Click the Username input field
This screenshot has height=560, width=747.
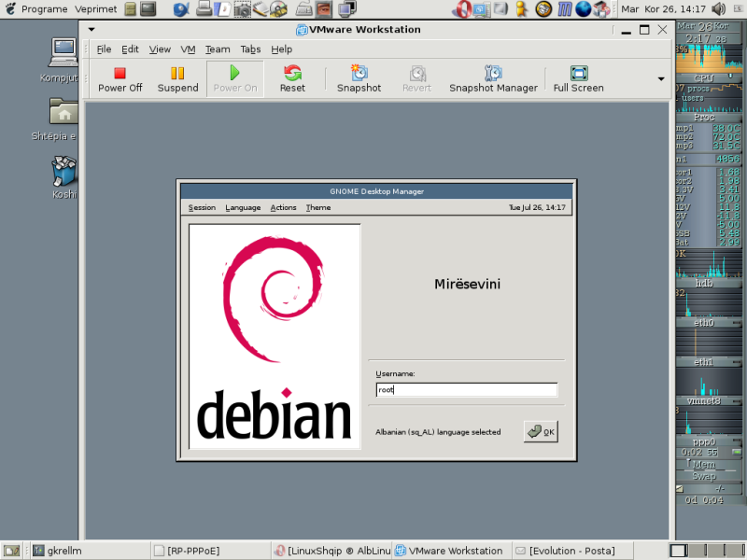coord(466,389)
